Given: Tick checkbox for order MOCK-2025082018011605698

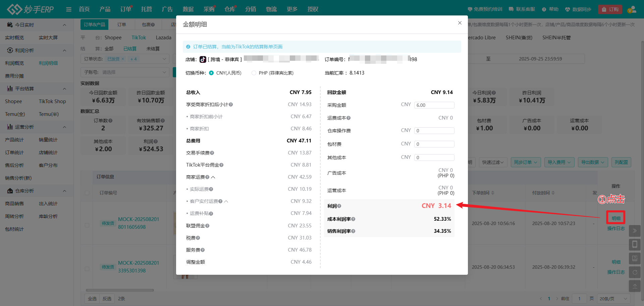Looking at the screenshot, I should [x=87, y=225].
